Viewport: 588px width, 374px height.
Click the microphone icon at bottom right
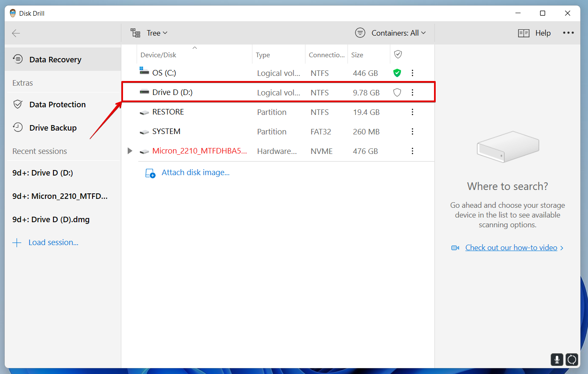click(x=557, y=360)
